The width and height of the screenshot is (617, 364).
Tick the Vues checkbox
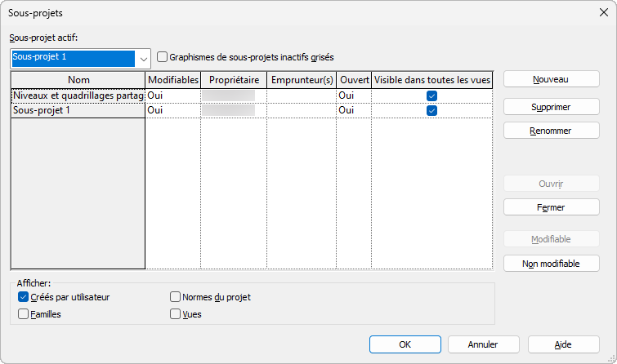(176, 313)
